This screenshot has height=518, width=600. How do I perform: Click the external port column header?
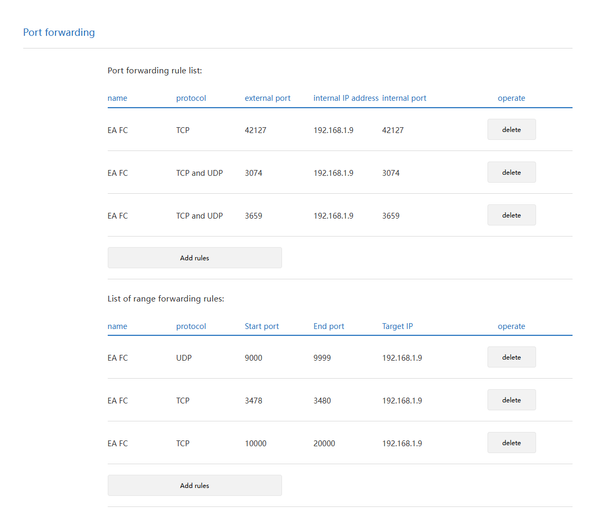click(267, 98)
